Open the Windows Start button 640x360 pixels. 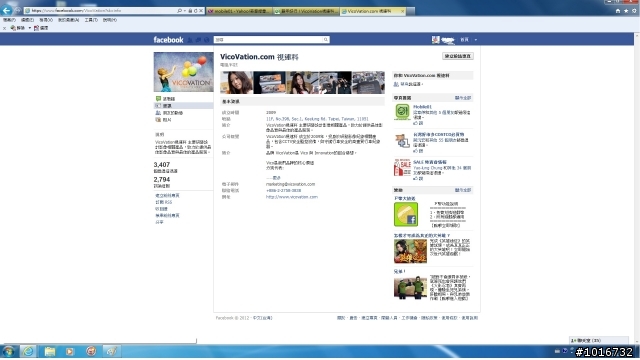coord(9,351)
